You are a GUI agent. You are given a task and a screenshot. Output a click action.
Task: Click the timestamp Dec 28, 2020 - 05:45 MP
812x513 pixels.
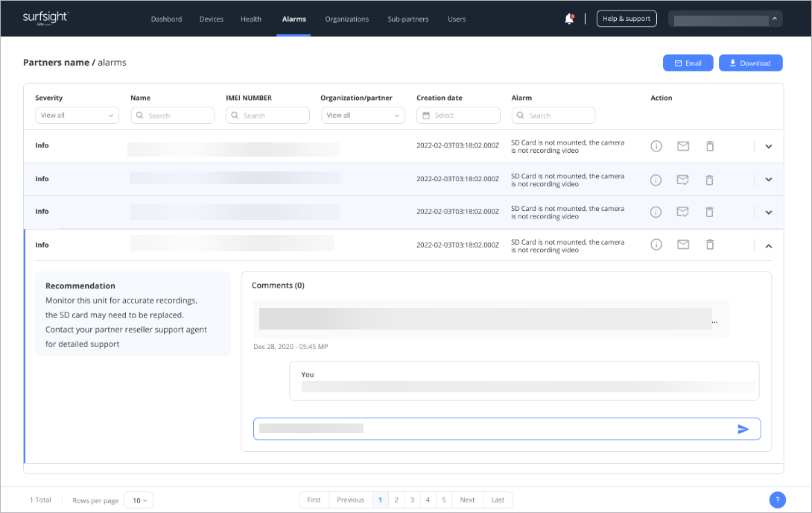click(x=291, y=347)
